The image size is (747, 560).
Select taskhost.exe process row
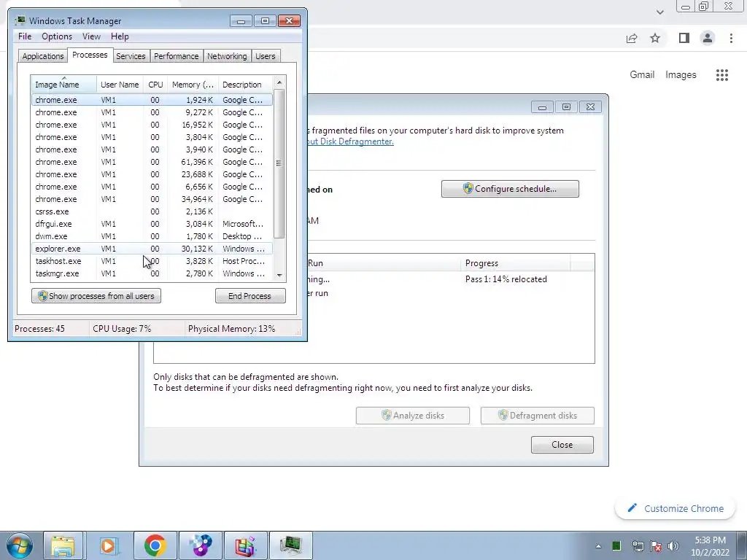coord(152,261)
